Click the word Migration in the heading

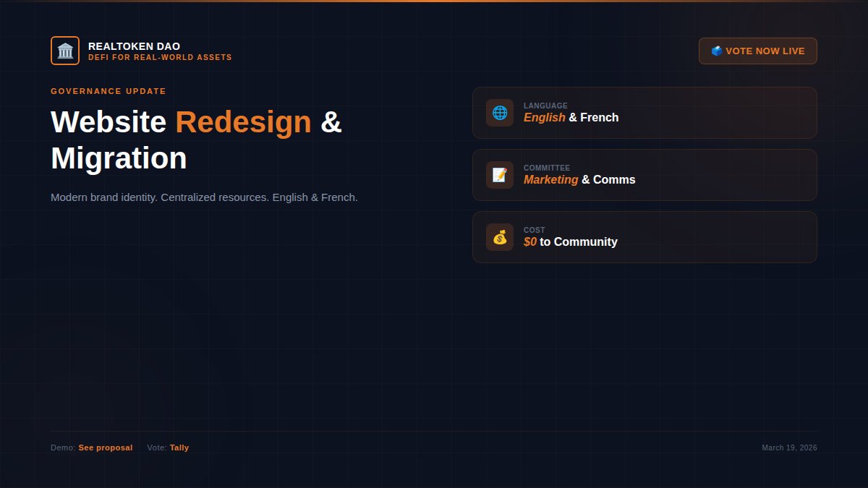click(119, 158)
